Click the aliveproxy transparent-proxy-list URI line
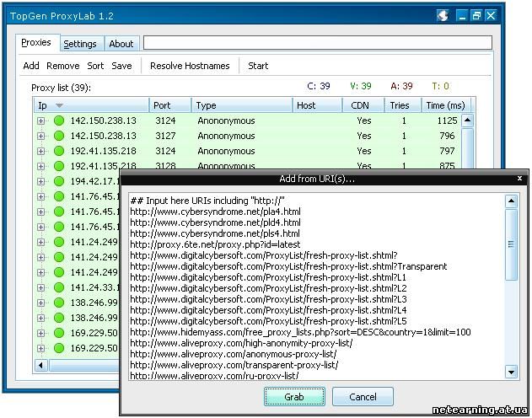532x418 pixels. 234,365
